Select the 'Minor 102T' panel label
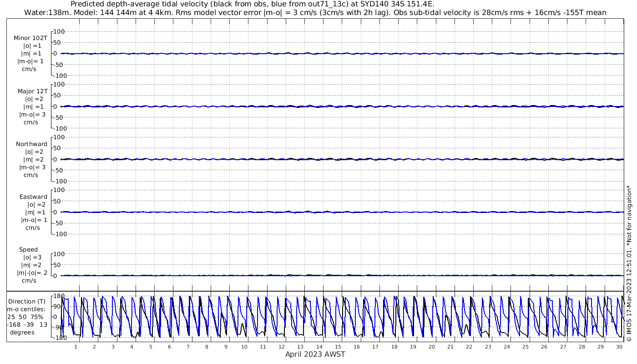This screenshot has height=364, width=637. (x=30, y=38)
